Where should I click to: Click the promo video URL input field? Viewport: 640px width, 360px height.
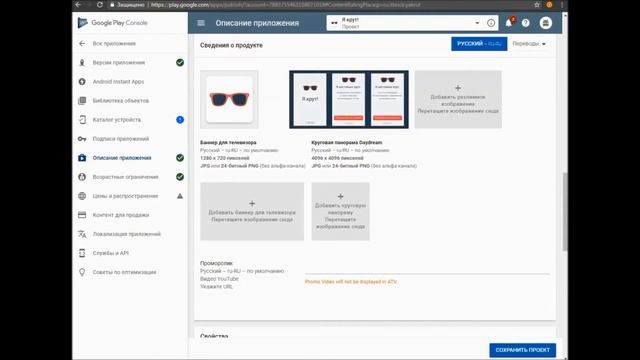tap(427, 269)
